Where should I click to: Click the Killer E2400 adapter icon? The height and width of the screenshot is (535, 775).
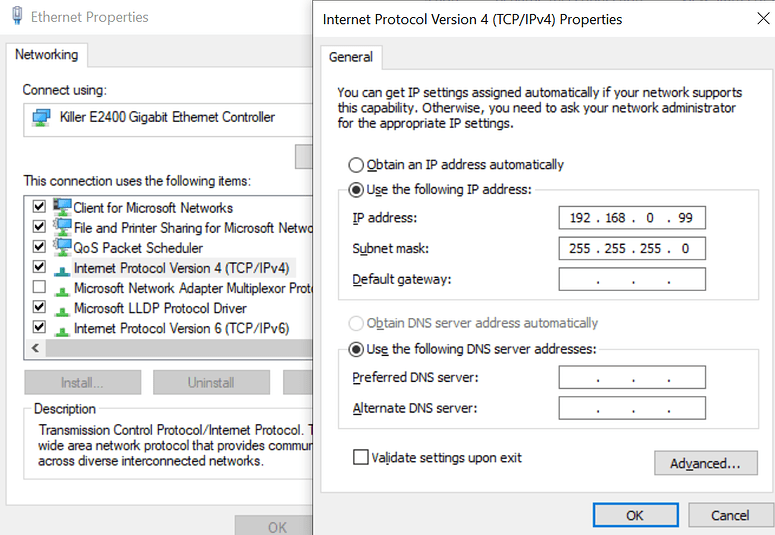(x=42, y=118)
